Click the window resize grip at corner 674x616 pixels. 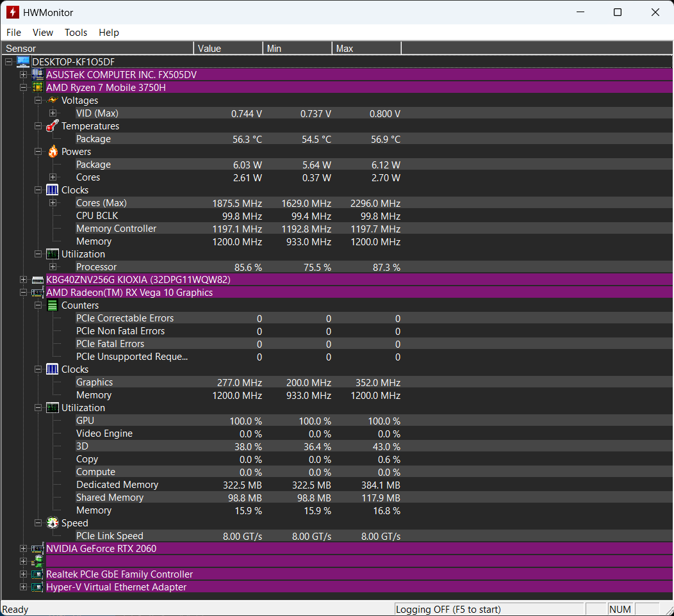pyautogui.click(x=669, y=610)
